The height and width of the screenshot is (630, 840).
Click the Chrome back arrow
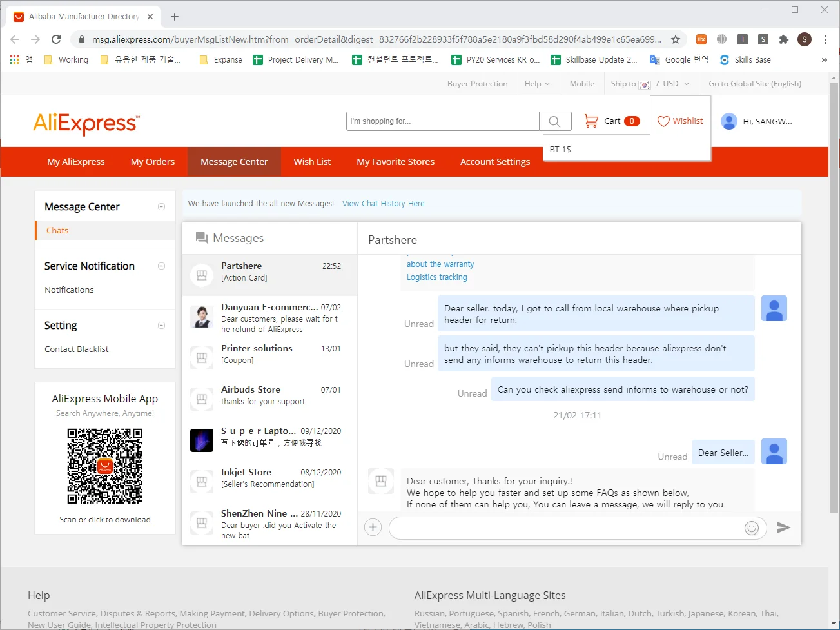15,39
